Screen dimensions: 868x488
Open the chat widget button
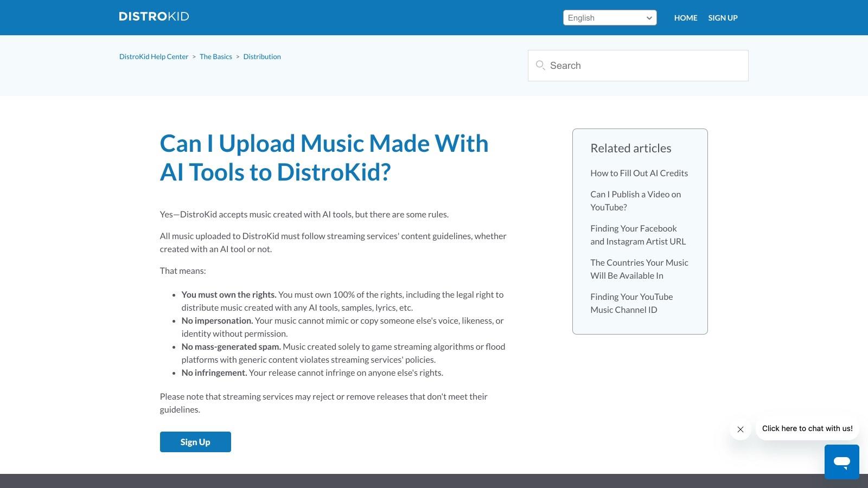point(842,462)
